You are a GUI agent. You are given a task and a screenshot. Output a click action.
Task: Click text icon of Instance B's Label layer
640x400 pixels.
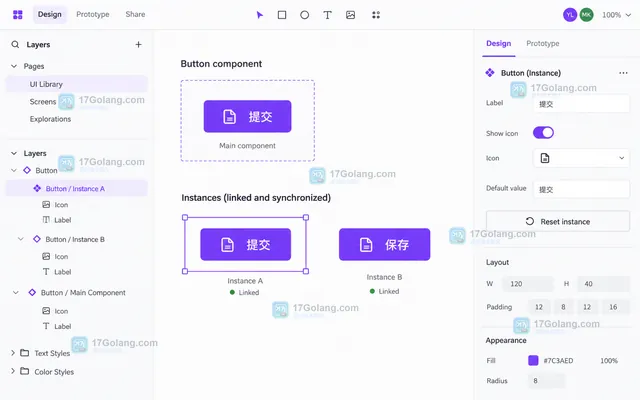(46, 271)
